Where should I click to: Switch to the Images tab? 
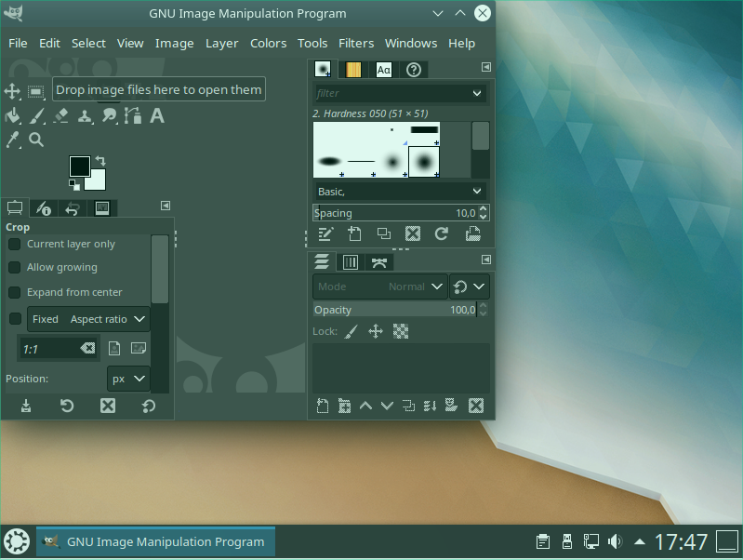(x=102, y=208)
